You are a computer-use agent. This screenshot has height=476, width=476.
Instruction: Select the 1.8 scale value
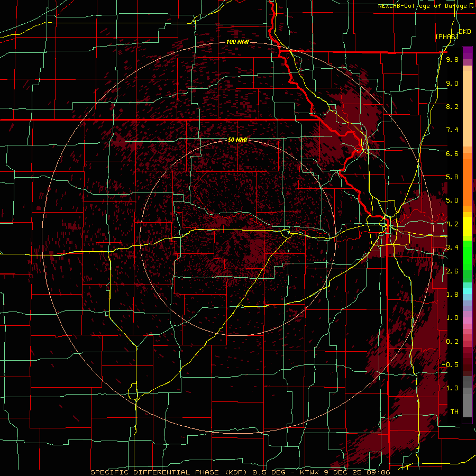[452, 295]
